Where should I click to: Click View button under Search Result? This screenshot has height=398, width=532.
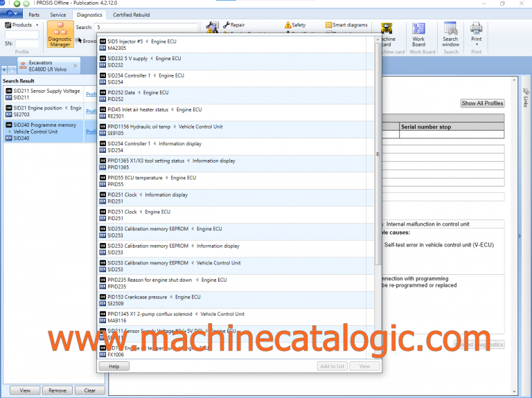point(25,390)
